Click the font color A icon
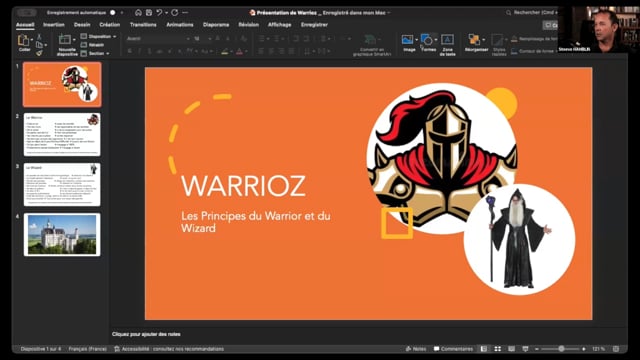Image resolution: width=640 pixels, height=360 pixels. click(x=240, y=51)
